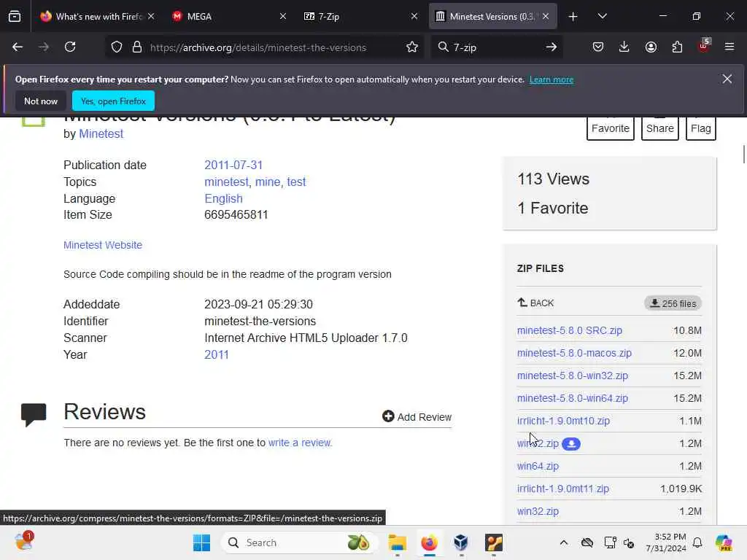Open English language link
Image resolution: width=747 pixels, height=560 pixels.
(223, 198)
